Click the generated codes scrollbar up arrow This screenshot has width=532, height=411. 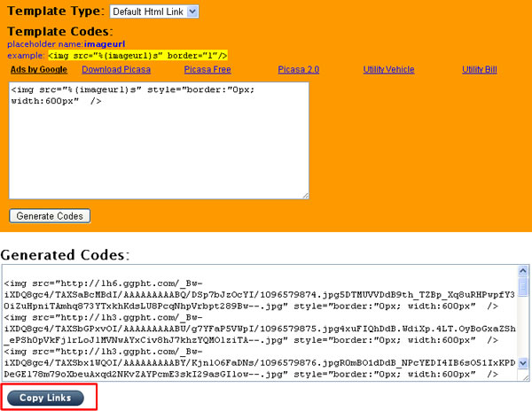523,271
